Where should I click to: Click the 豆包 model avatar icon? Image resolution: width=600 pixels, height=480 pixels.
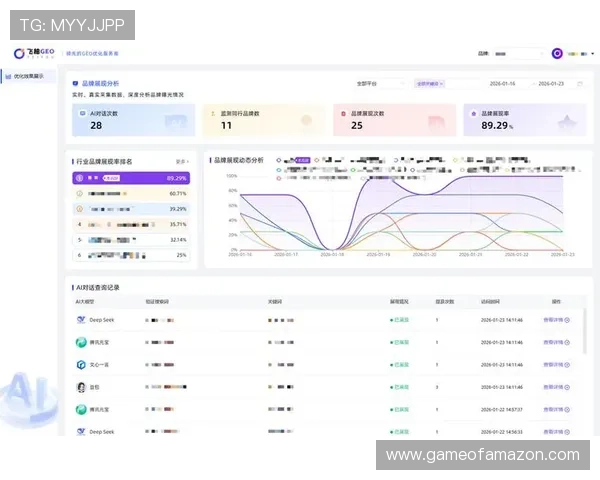81,387
